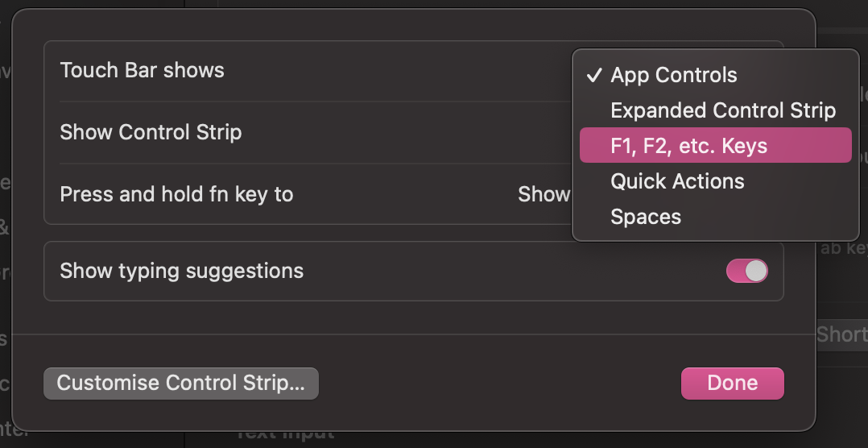Click the checkmark beside App Controls
The image size is (868, 448).
click(x=594, y=76)
